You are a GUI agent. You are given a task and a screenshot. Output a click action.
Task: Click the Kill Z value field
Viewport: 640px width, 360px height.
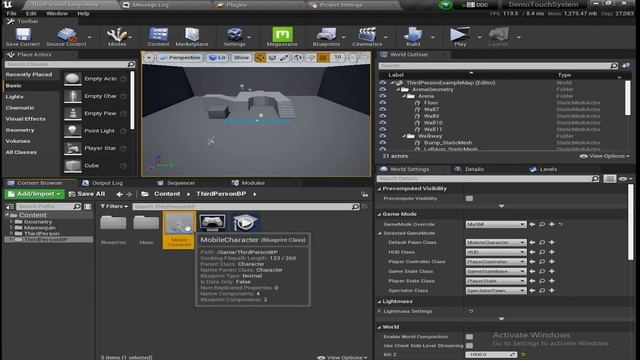pos(491,355)
